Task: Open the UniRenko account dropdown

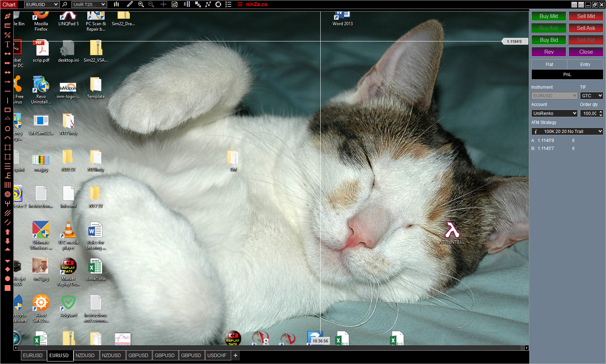Action: click(554, 114)
